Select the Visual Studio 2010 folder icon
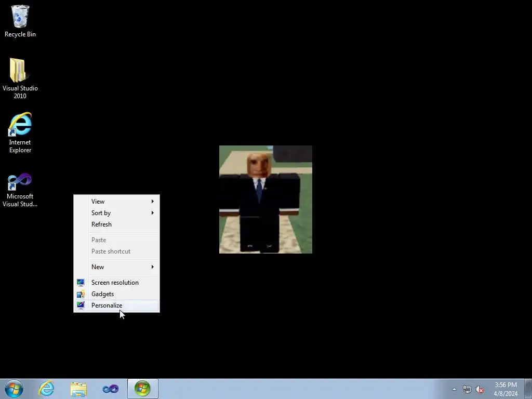The image size is (532, 399). pos(20,78)
